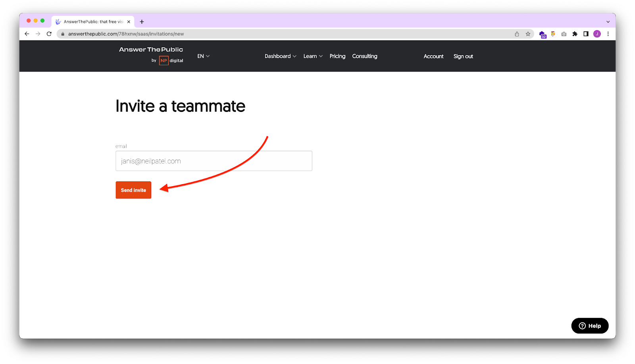Go back to the previous page
This screenshot has width=635, height=364.
tap(27, 34)
